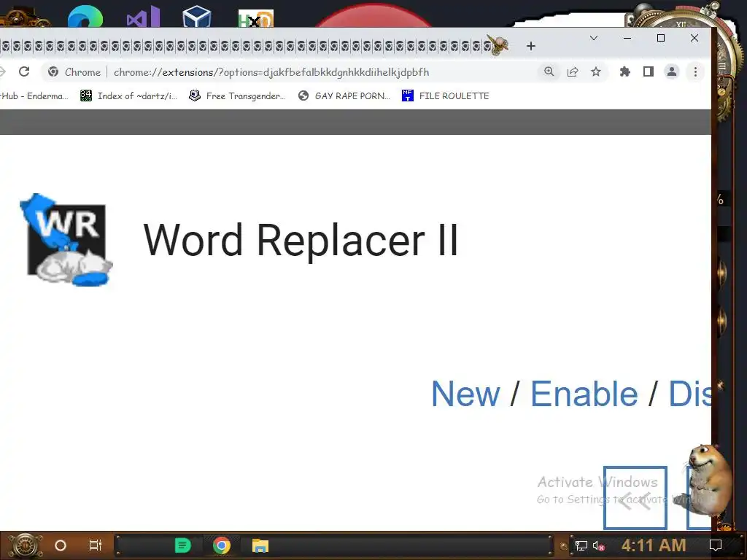Open Microsoft Edge desktop icon

pos(85,17)
